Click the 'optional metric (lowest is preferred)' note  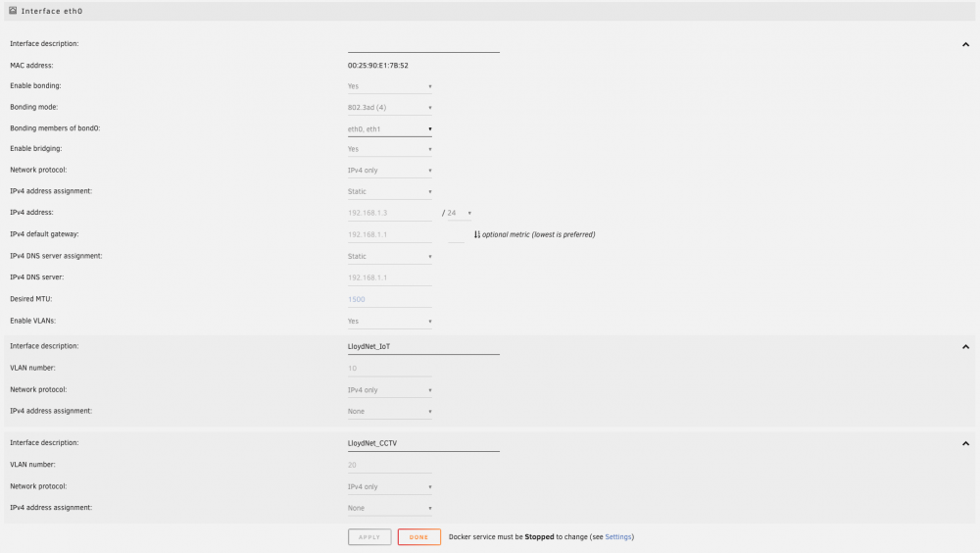tap(538, 234)
